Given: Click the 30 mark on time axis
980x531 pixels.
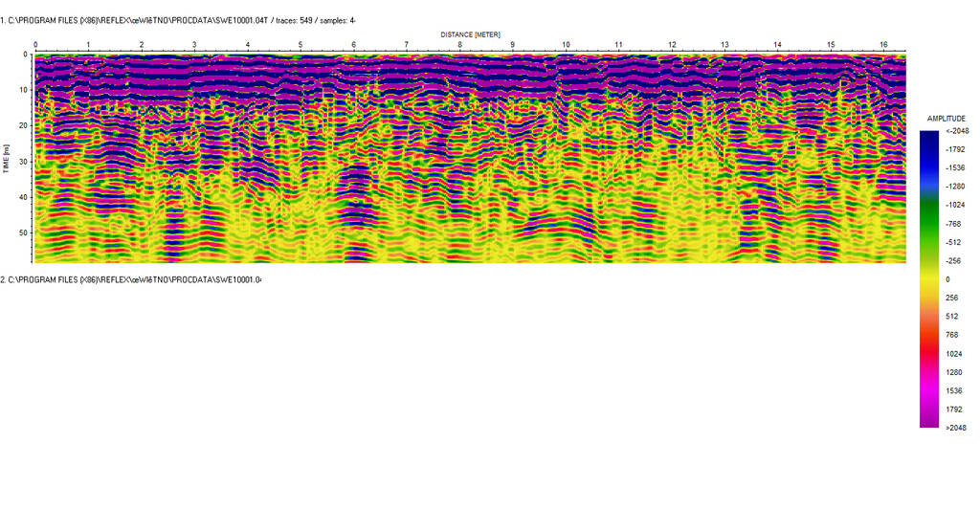Looking at the screenshot, I should tap(22, 161).
